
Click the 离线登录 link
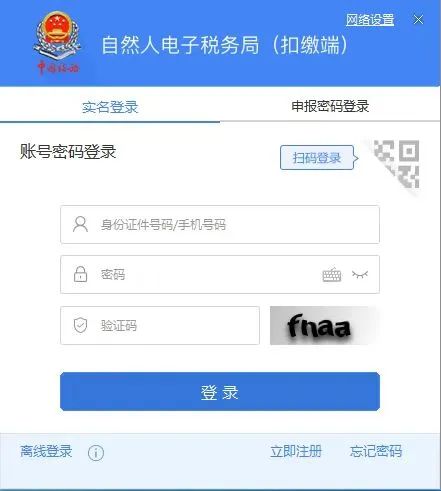(x=46, y=452)
